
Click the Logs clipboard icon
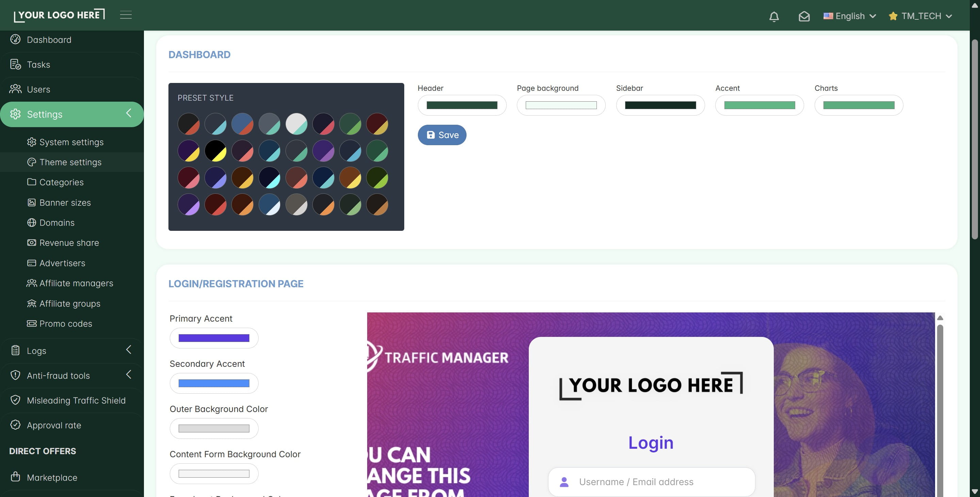pos(15,350)
